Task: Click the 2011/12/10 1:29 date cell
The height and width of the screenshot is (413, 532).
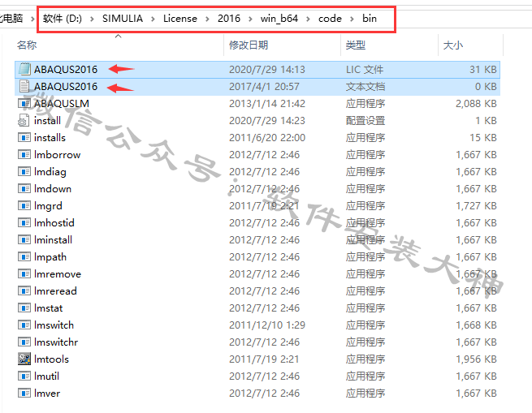Action: [267, 325]
